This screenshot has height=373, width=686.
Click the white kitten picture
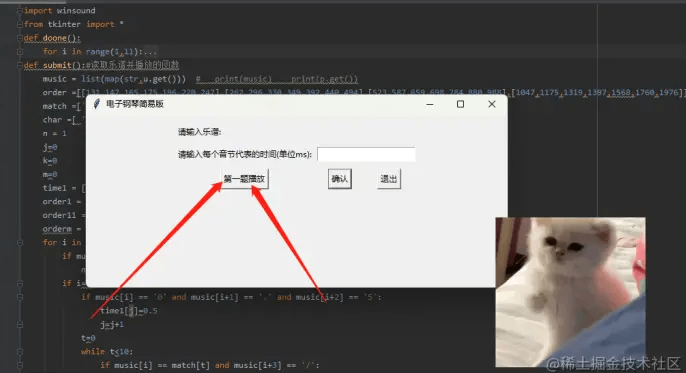point(570,292)
